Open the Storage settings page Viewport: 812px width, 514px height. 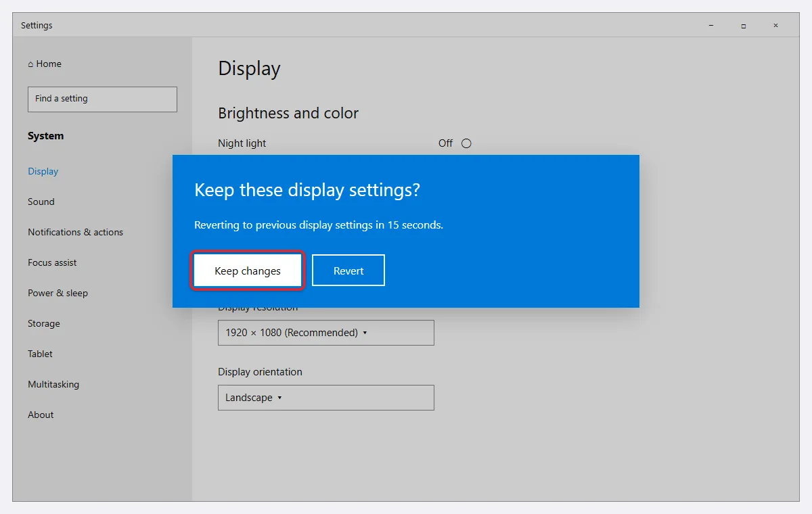pos(44,323)
